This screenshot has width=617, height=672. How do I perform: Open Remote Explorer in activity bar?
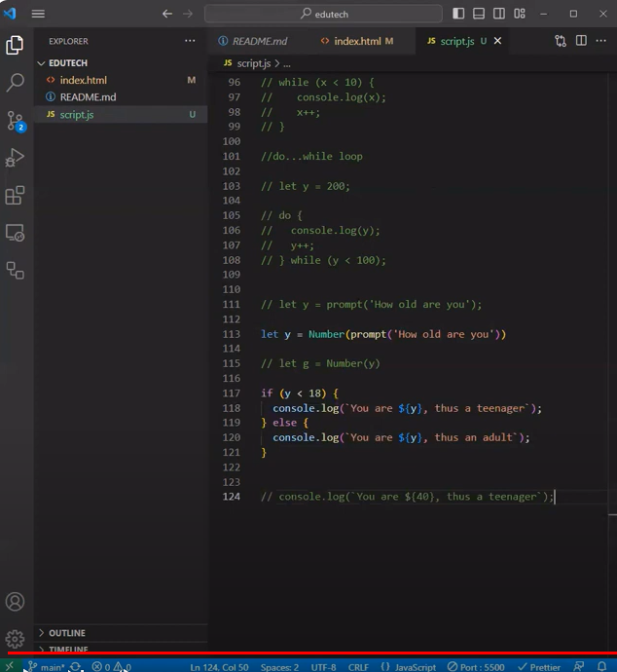[x=16, y=233]
